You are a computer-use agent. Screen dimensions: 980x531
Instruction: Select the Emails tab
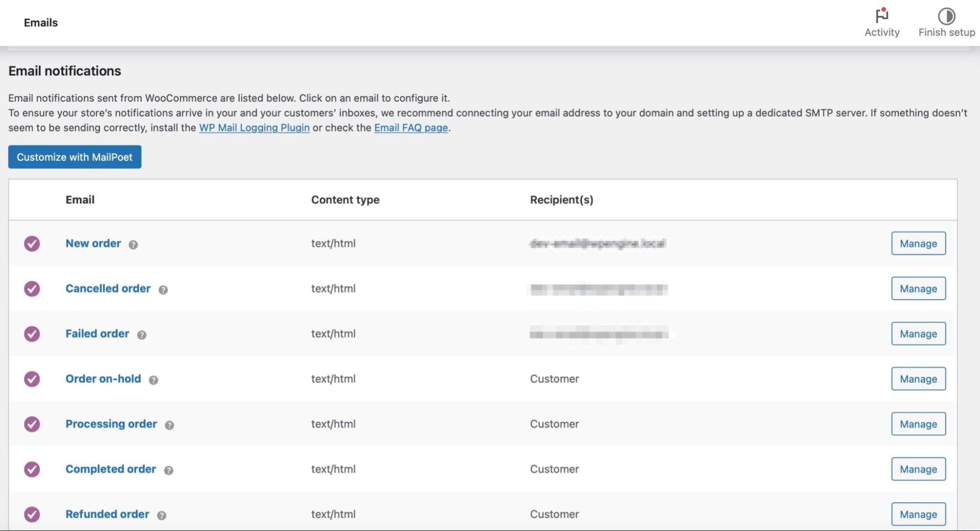[41, 22]
